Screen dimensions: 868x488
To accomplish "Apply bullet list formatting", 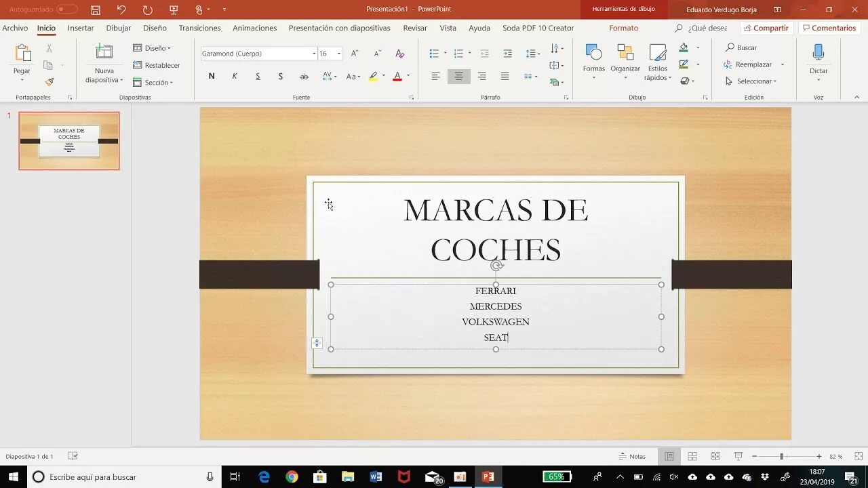I will [434, 54].
